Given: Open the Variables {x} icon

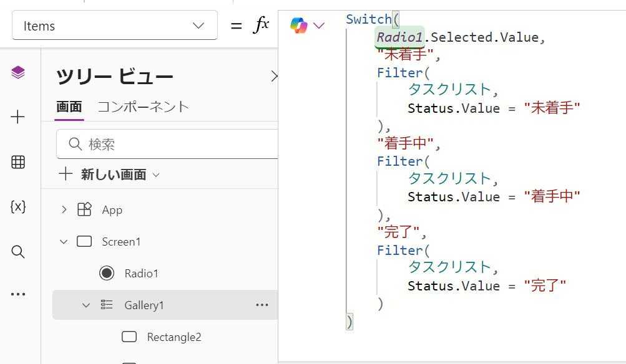Looking at the screenshot, I should [x=18, y=207].
